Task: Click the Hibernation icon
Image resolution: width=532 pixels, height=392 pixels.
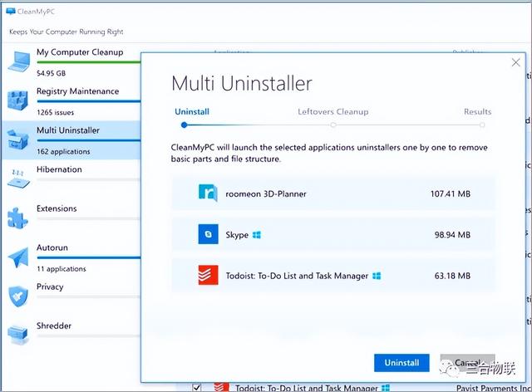Action: (17, 177)
